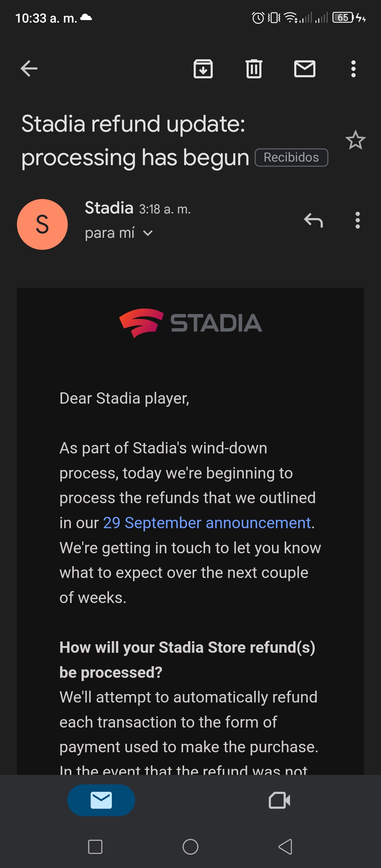Open the 29 September announcement link

(207, 523)
